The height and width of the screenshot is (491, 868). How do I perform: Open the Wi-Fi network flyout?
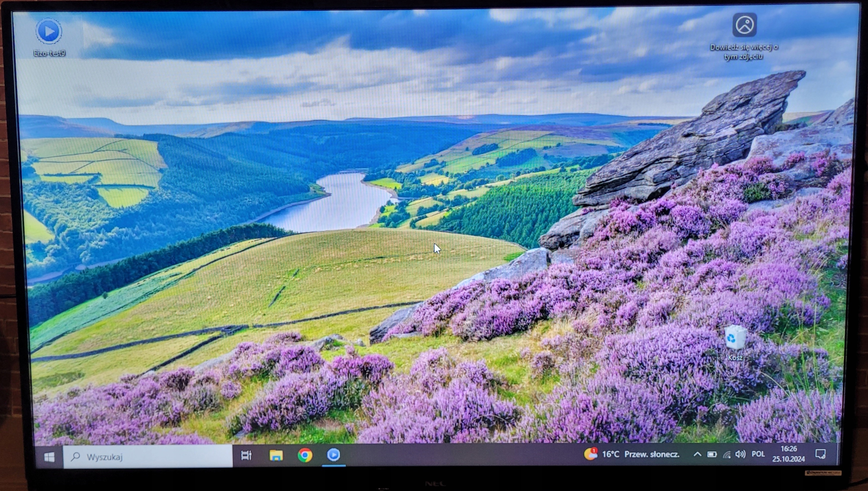coord(726,454)
